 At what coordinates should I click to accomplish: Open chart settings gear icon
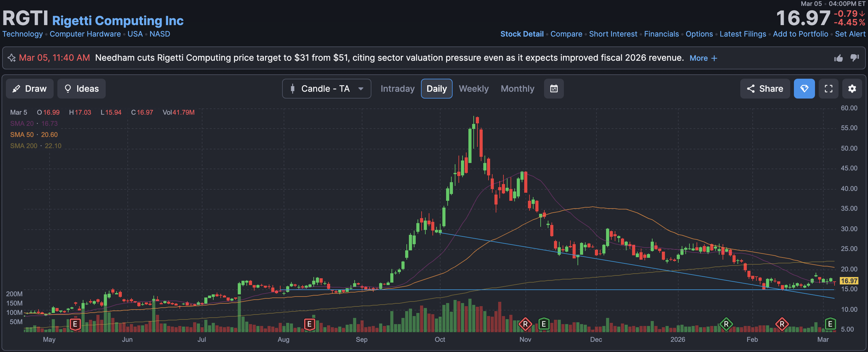852,89
